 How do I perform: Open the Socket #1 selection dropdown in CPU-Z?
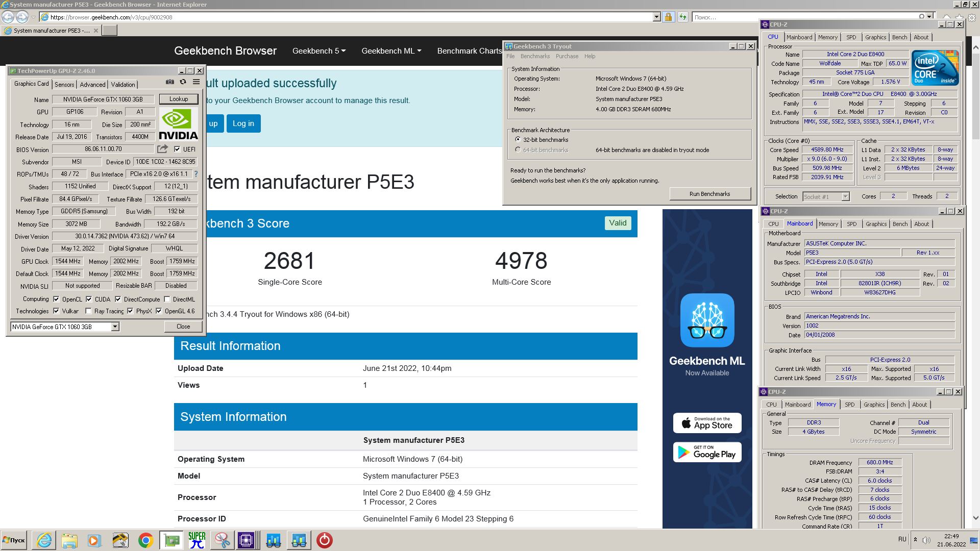845,196
